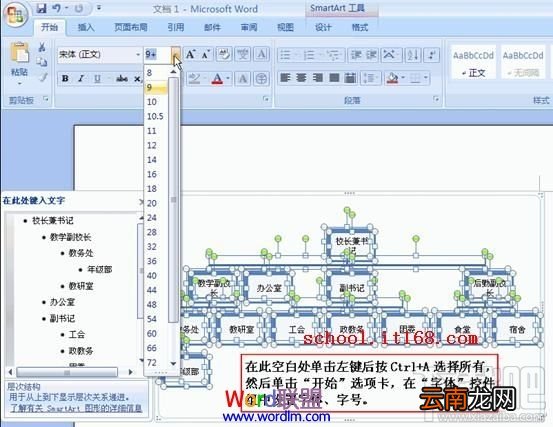Open the Office button menu
Screen dimensions: 553x427
16,14
